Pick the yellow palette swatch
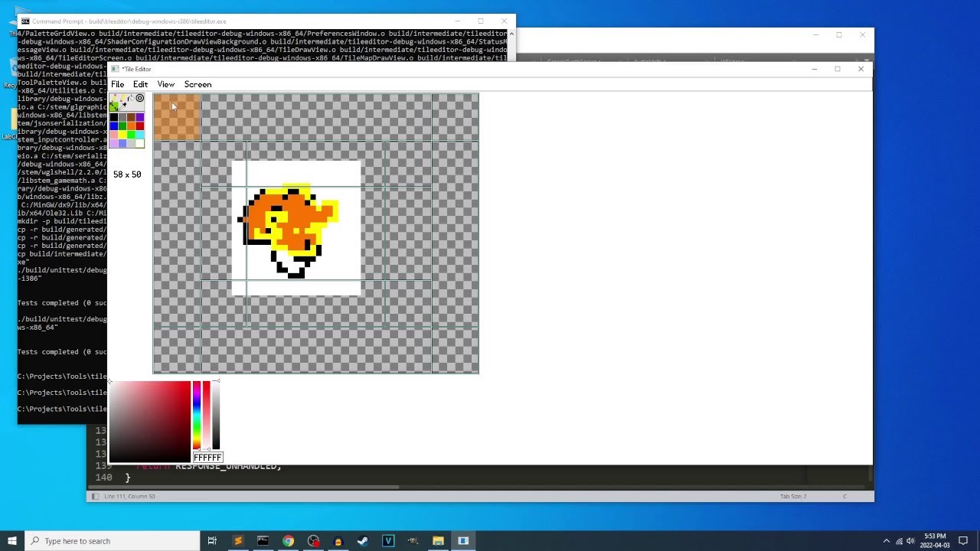 tap(122, 134)
